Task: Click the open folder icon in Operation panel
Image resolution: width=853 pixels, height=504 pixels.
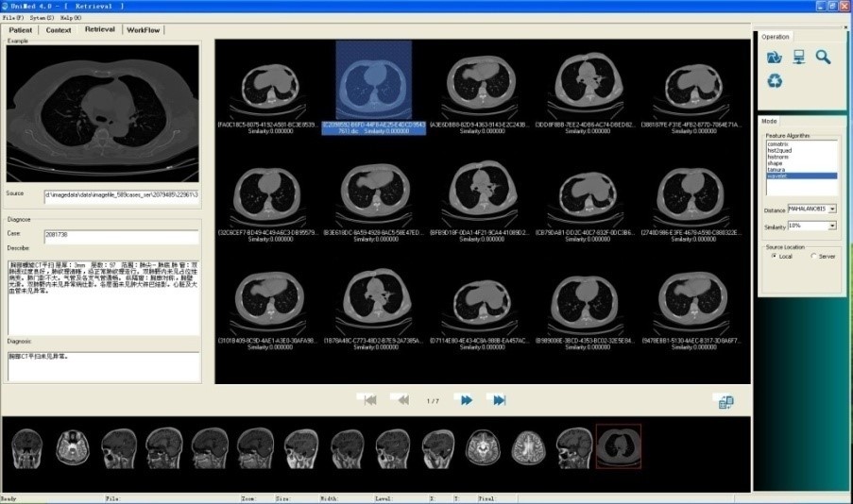Action: (775, 58)
